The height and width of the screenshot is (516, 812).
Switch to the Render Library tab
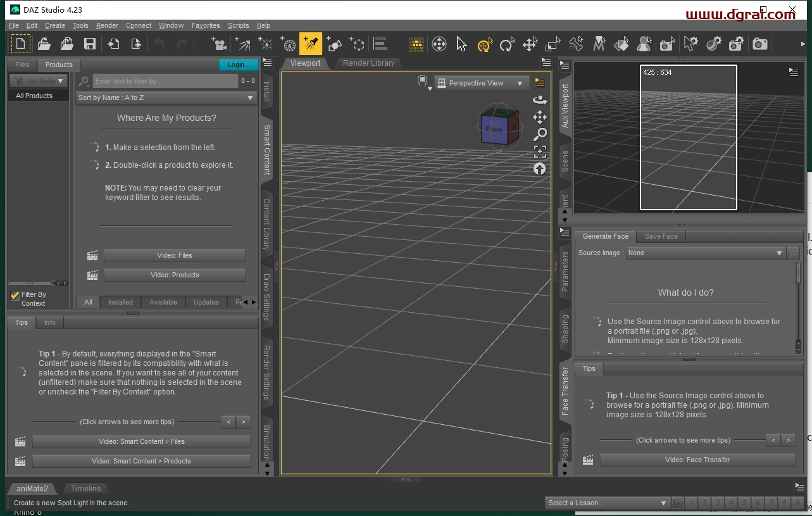click(x=368, y=63)
